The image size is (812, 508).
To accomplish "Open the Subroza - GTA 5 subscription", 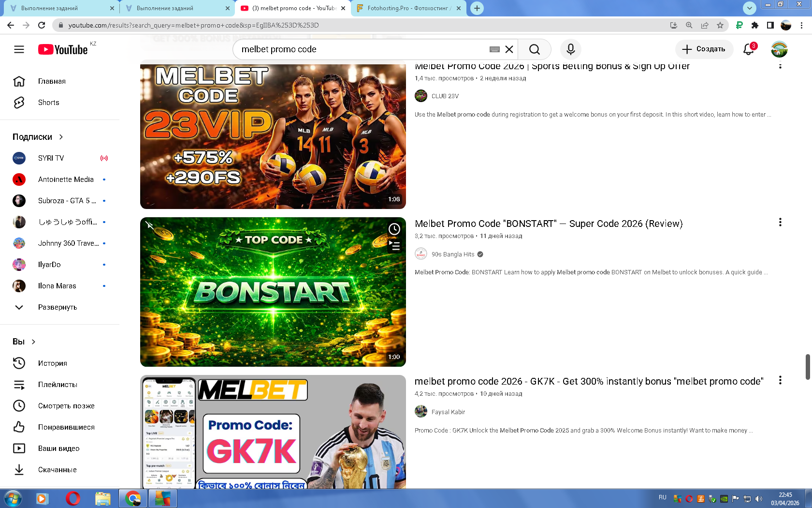I will tap(60, 201).
